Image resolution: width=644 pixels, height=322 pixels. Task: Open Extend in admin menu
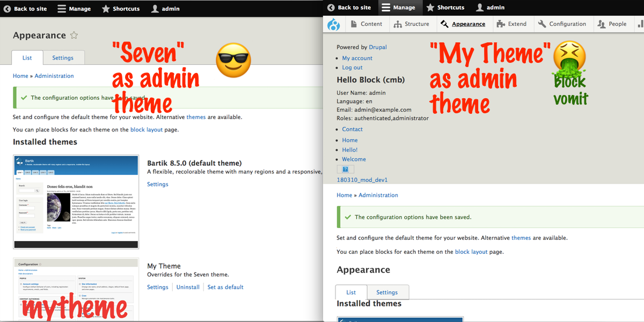pos(512,24)
